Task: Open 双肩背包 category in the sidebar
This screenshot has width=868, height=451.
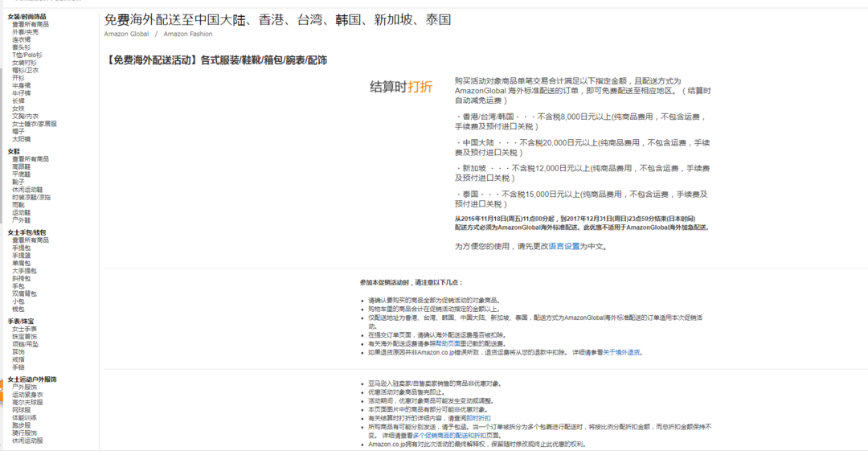Action: (x=25, y=293)
